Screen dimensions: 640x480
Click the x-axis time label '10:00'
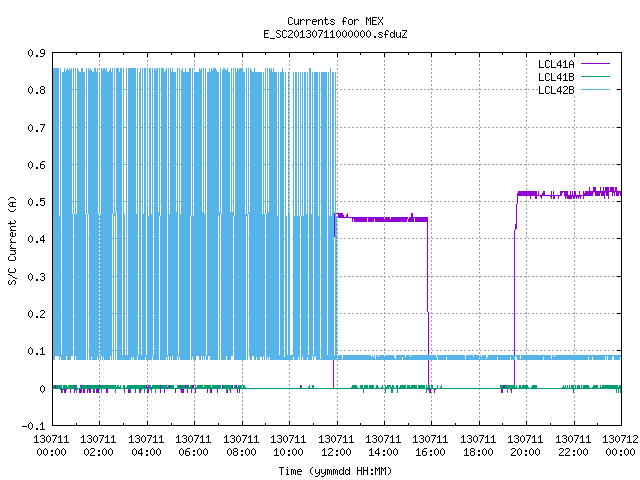pyautogui.click(x=288, y=452)
